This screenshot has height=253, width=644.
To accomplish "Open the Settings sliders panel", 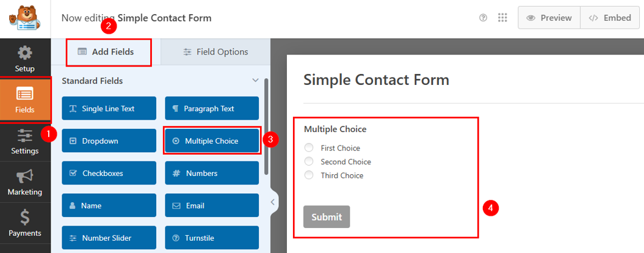I will coord(25,141).
